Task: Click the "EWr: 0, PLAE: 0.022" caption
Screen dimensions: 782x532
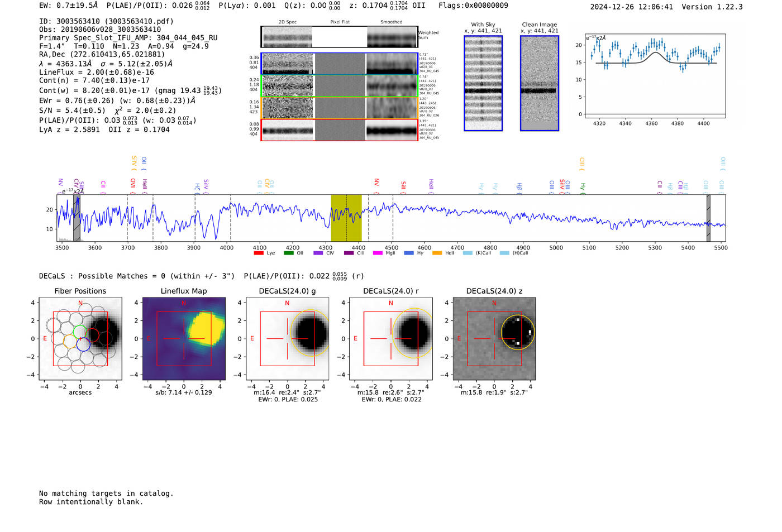Action: 392,399
